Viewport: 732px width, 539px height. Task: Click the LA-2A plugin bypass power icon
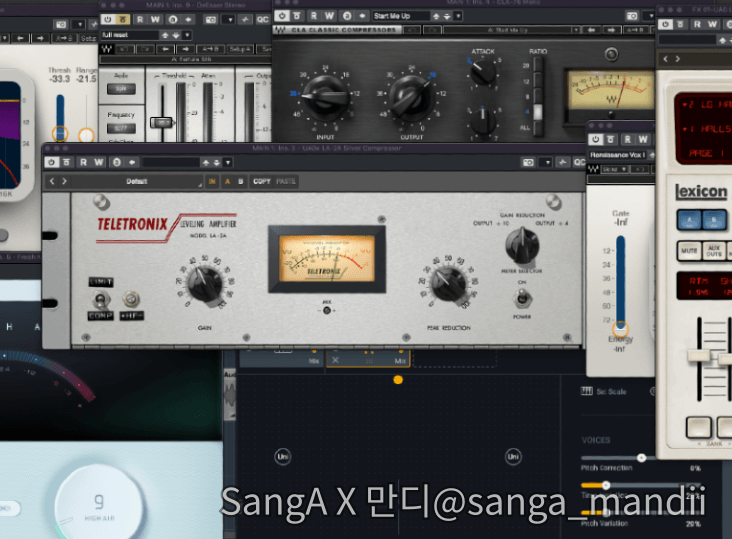click(x=52, y=162)
